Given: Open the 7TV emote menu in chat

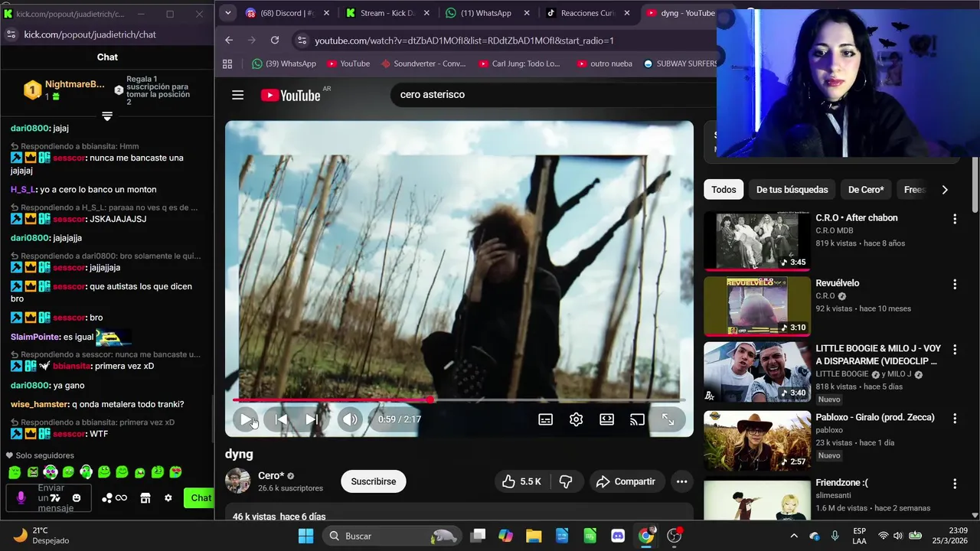Looking at the screenshot, I should pyautogui.click(x=55, y=498).
